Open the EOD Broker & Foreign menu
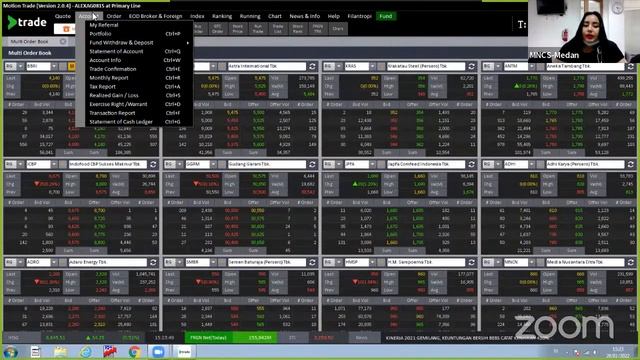Image resolution: width=640 pixels, height=360 pixels. 156,16
